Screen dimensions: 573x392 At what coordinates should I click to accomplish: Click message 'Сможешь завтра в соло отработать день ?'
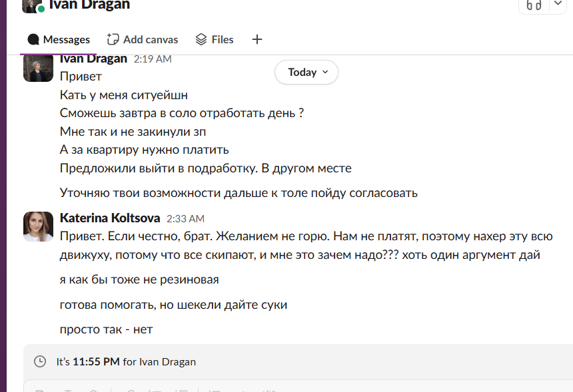pos(182,114)
